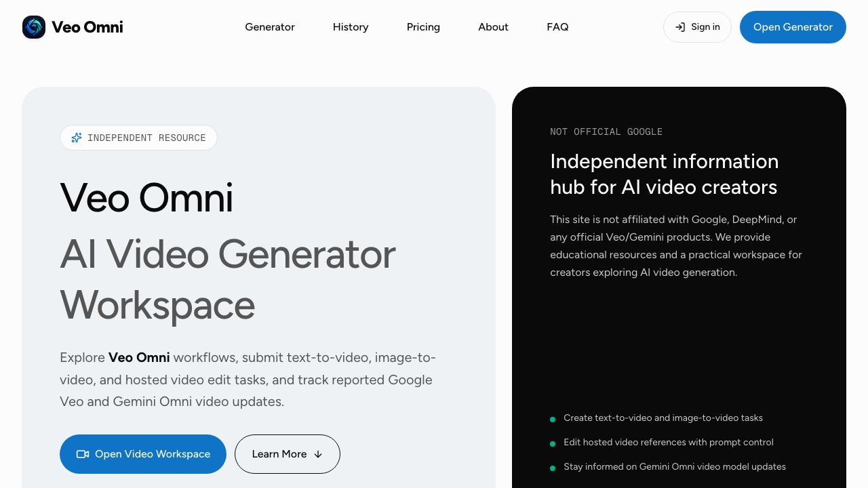Open the Generator nav item

tap(270, 27)
